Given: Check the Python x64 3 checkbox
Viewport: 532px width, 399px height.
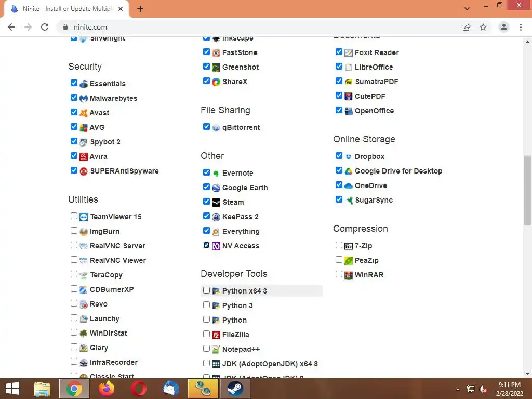Looking at the screenshot, I should (206, 290).
